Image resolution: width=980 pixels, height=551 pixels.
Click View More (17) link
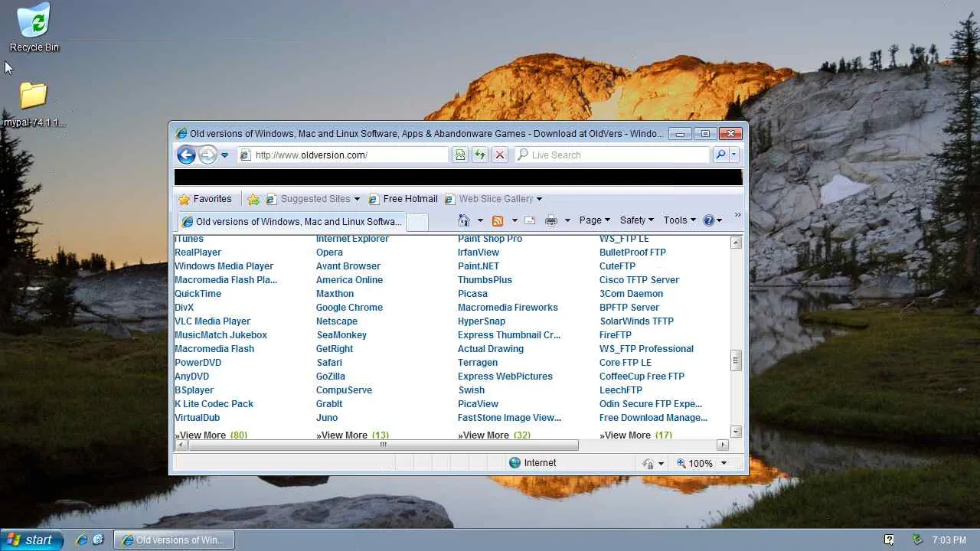click(635, 435)
